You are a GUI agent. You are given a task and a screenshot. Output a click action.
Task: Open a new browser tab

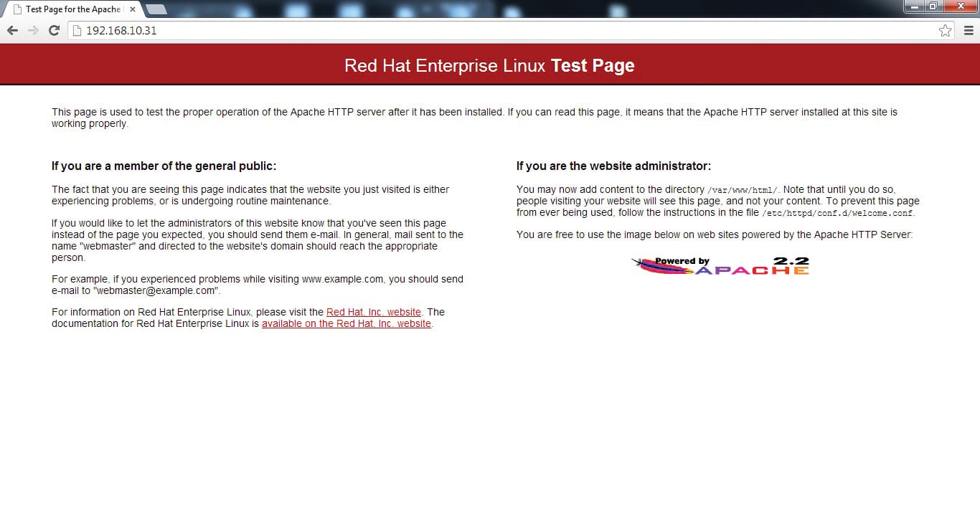click(156, 9)
